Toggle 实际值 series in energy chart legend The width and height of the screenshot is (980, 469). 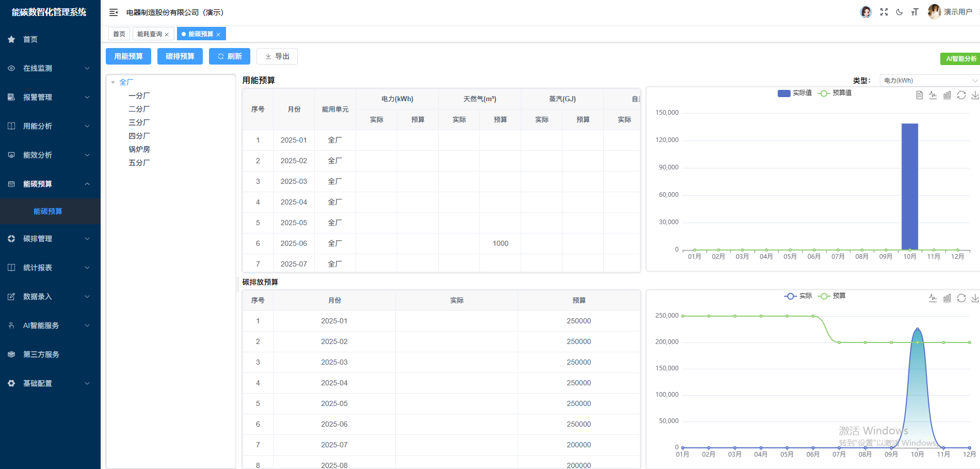coord(795,93)
